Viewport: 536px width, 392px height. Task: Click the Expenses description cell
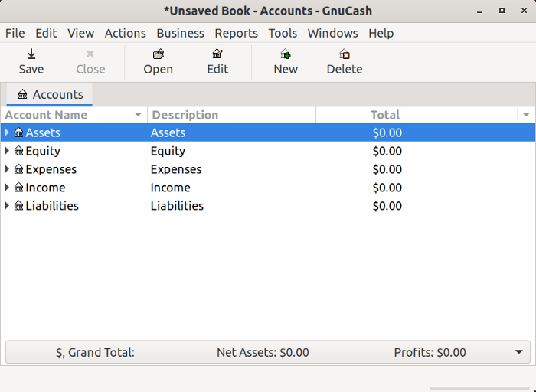point(176,169)
